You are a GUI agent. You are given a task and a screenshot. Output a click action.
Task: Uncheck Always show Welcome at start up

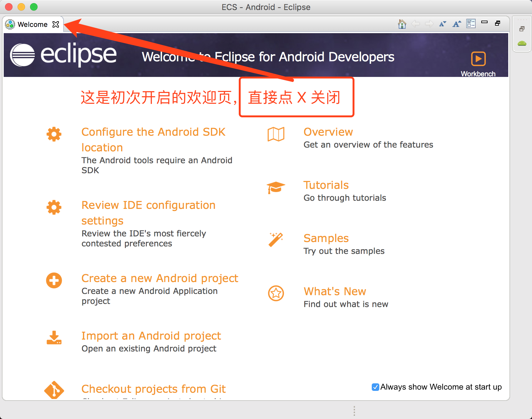coord(376,387)
